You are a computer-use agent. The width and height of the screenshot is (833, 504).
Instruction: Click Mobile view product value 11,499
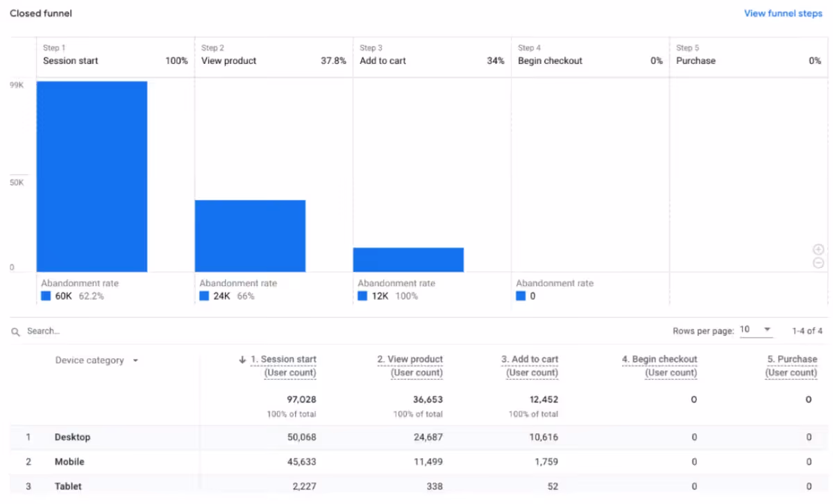point(428,462)
